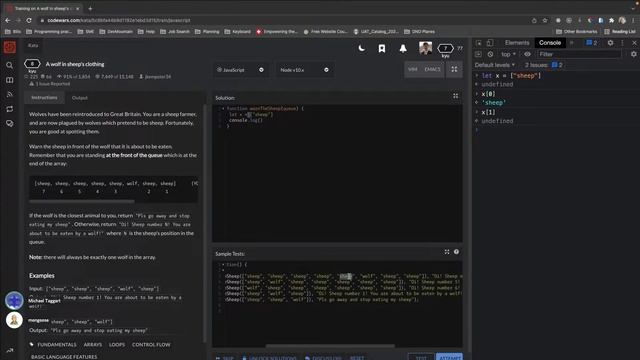
Task: Enable VIM editor mode
Action: [413, 69]
